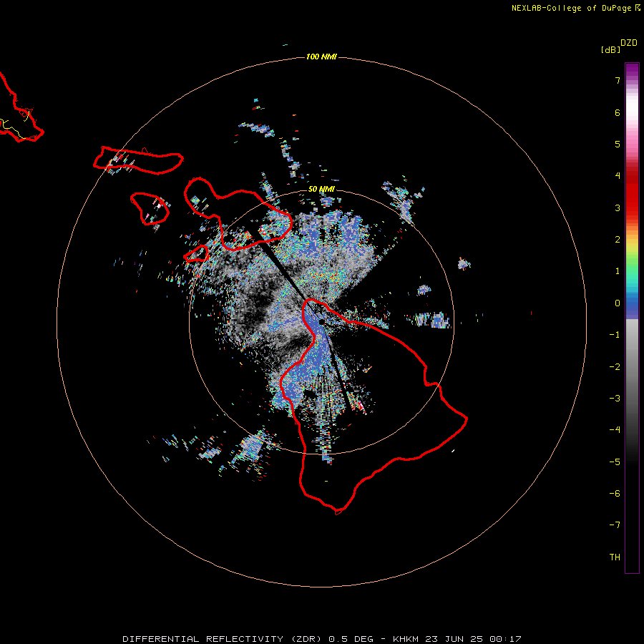The image size is (644, 644).
Task: Click the -4 value on color scale
Action: [x=615, y=430]
